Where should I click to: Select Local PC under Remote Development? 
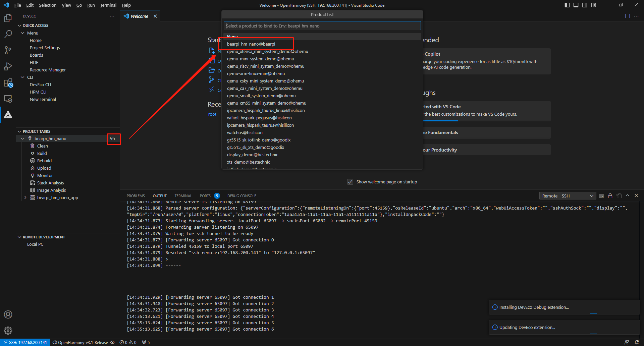35,244
